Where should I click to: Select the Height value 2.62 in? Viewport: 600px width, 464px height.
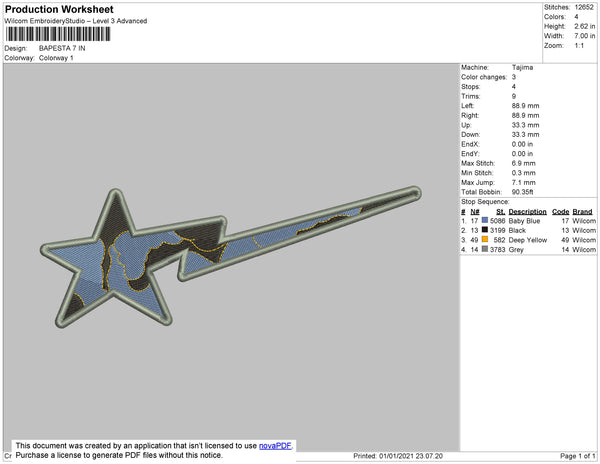click(x=584, y=26)
